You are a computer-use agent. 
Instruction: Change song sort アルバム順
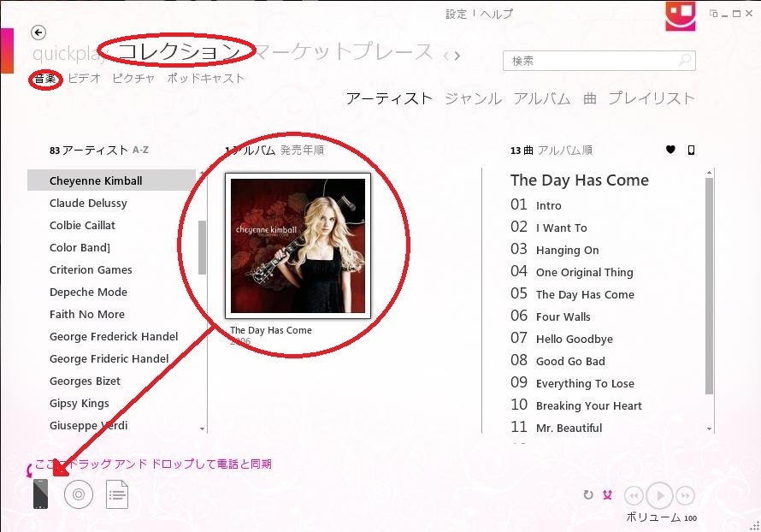click(564, 150)
